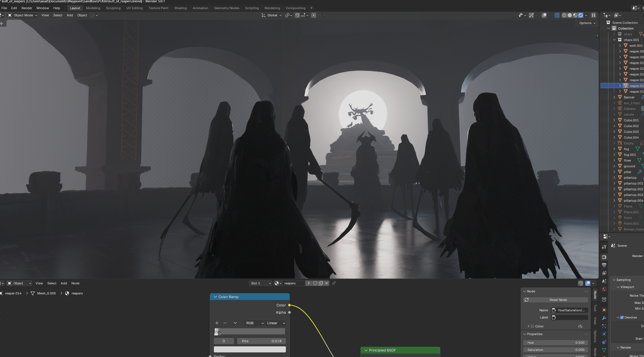Switch to the Geometry Nodes workspace tab

[x=227, y=8]
